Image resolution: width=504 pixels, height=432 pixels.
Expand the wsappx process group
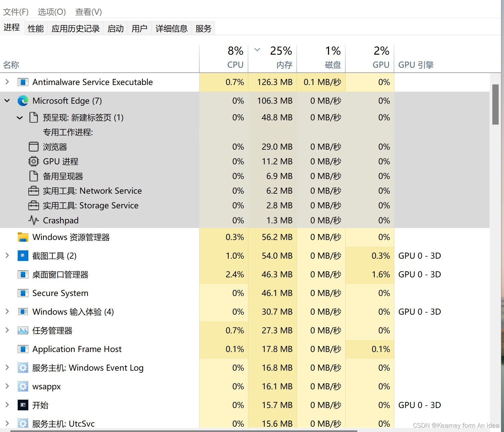pos(7,386)
